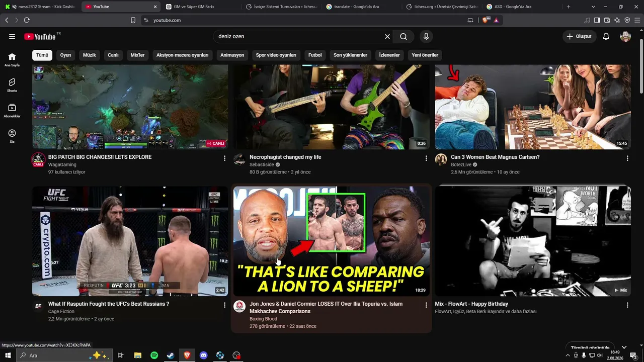Open the Oluştur create button

(x=580, y=37)
